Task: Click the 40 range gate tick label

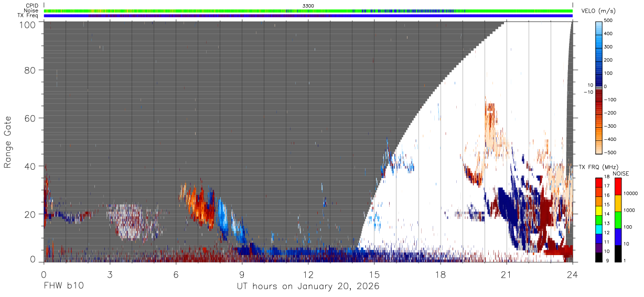Action: (x=30, y=166)
